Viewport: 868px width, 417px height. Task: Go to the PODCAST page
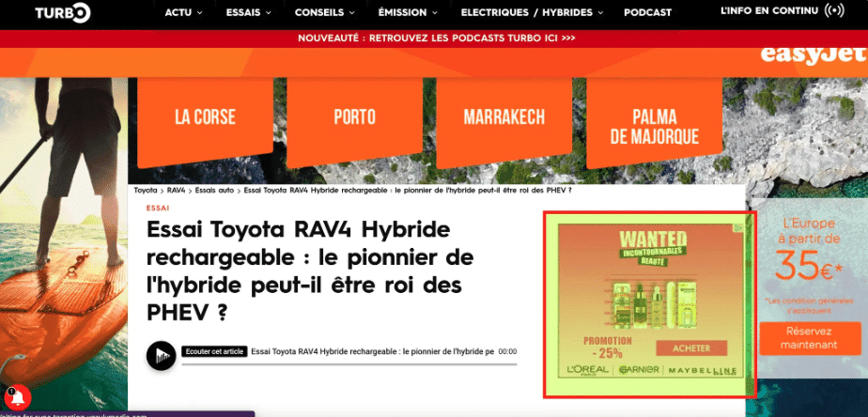tap(647, 12)
